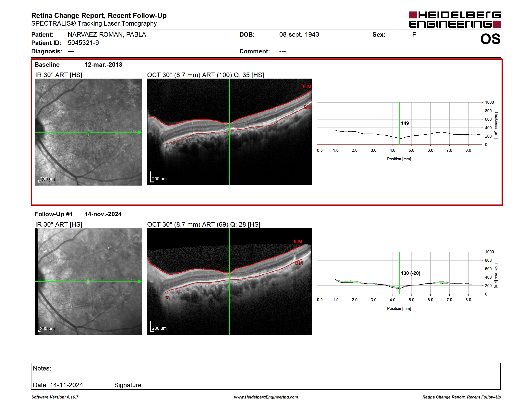Click Baseline thickness value 149
This screenshot has width=532, height=411.
(x=405, y=124)
